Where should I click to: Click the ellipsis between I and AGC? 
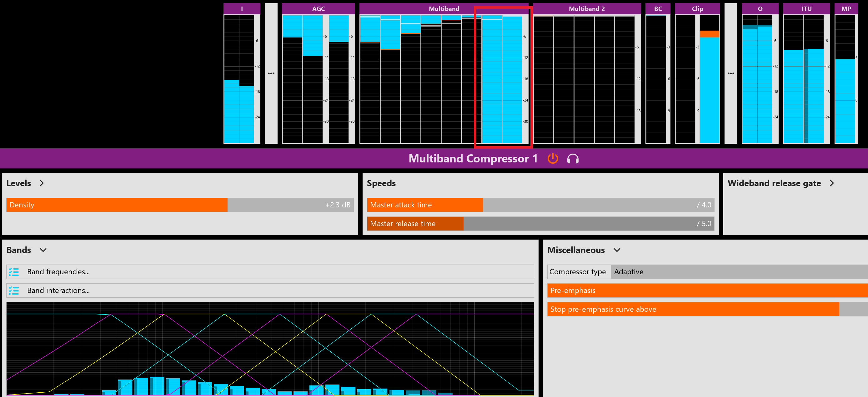click(x=271, y=73)
